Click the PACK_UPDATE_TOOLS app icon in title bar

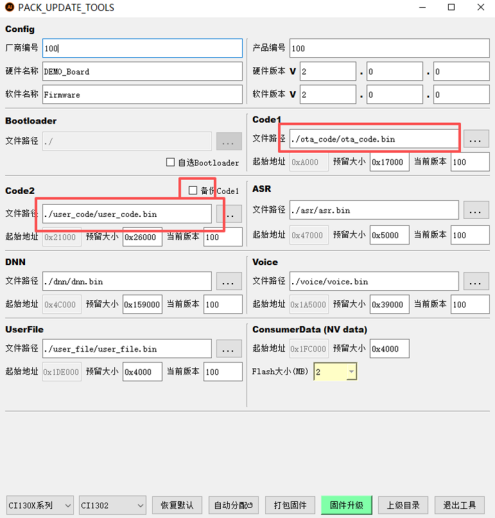pyautogui.click(x=9, y=7)
